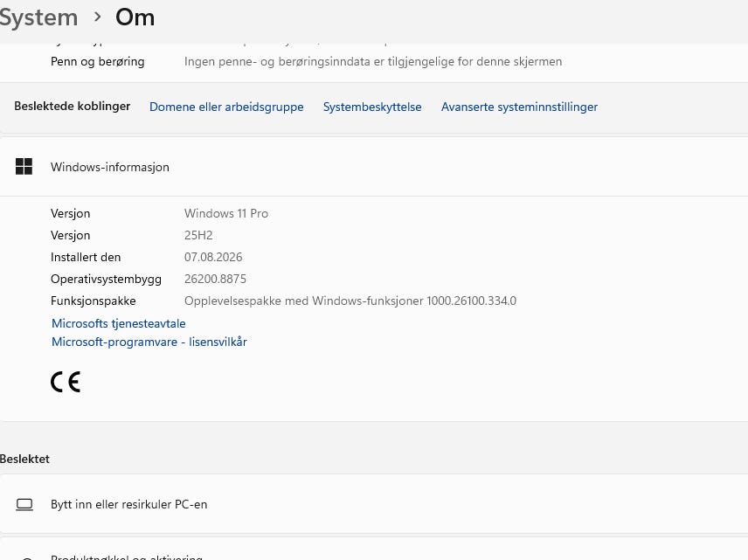Open Systembeskyttelse link

click(x=372, y=107)
